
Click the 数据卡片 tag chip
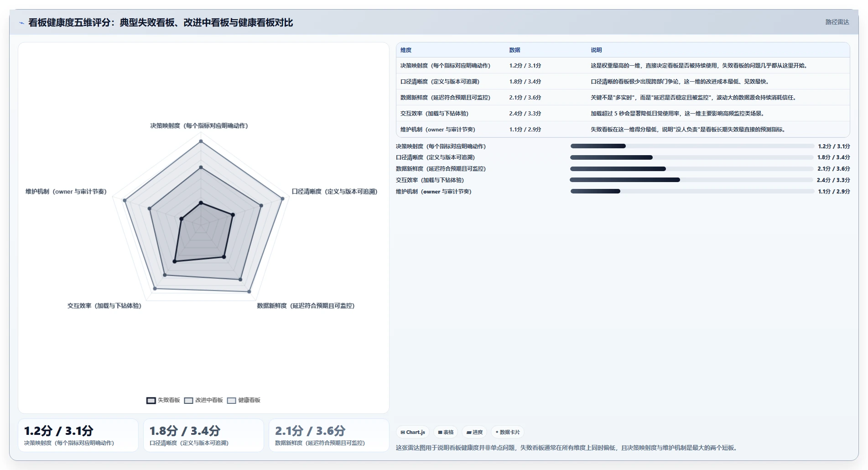click(x=507, y=432)
